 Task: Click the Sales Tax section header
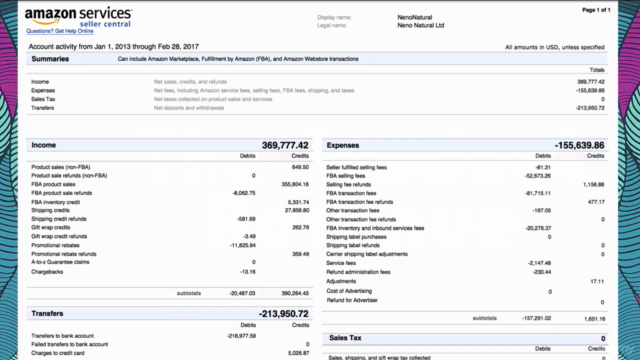pyautogui.click(x=465, y=338)
